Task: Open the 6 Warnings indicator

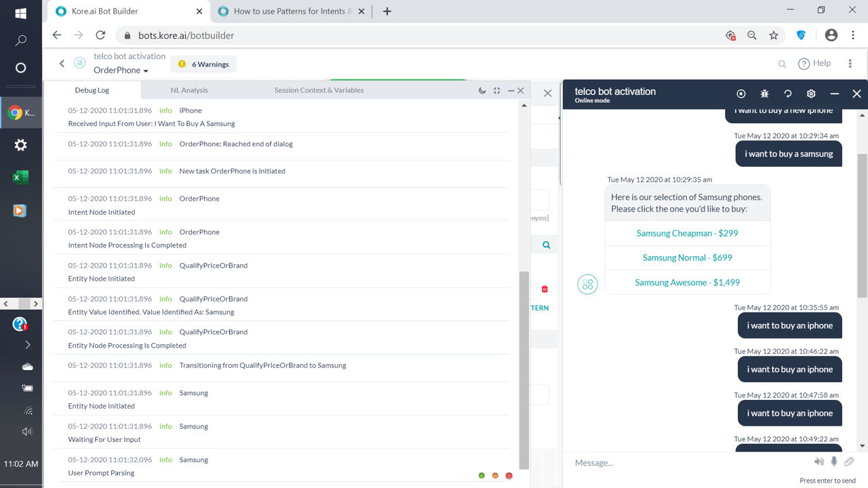Action: pos(203,64)
